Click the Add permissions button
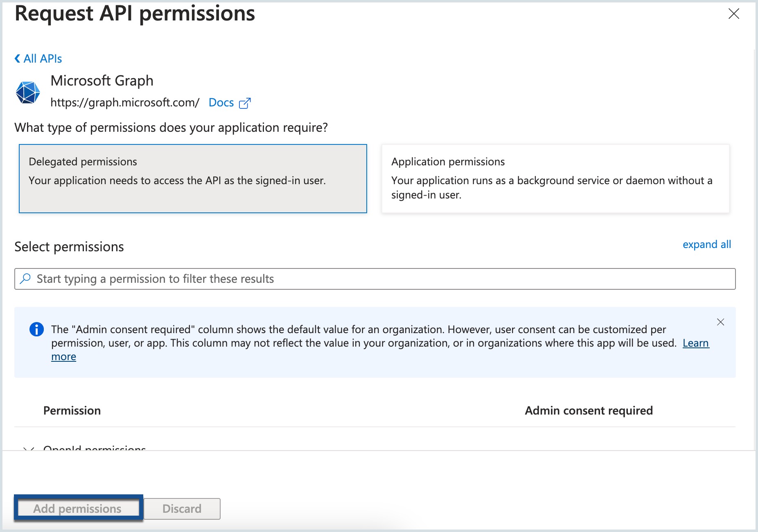This screenshot has height=532, width=758. [78, 509]
